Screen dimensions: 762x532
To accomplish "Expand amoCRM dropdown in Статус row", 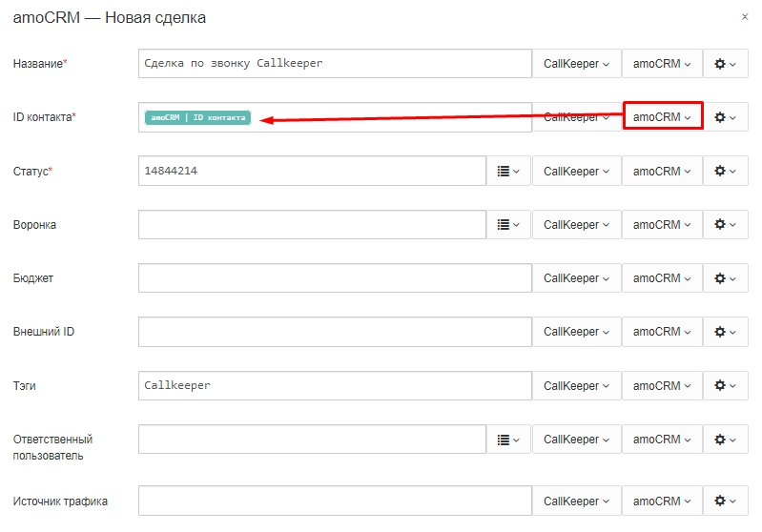I will click(x=662, y=171).
